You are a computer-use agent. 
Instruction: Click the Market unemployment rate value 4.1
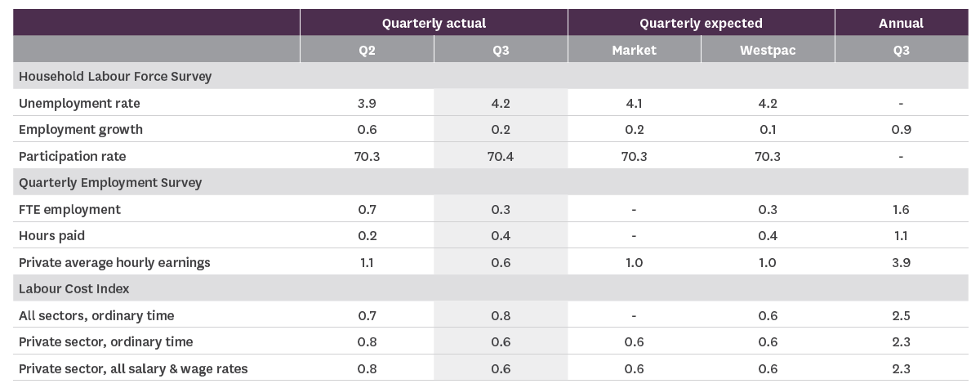tap(634, 103)
